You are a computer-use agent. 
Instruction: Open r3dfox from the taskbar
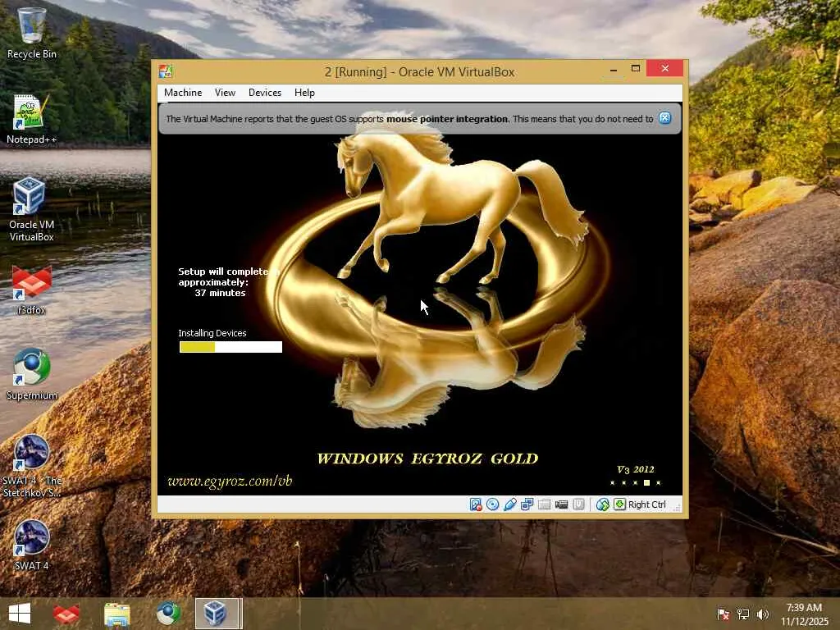click(66, 614)
